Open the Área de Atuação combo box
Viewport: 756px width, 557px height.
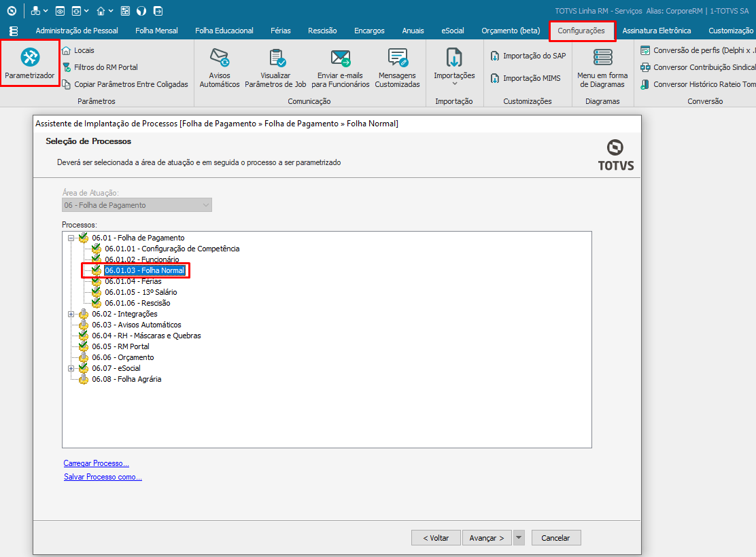[137, 205]
